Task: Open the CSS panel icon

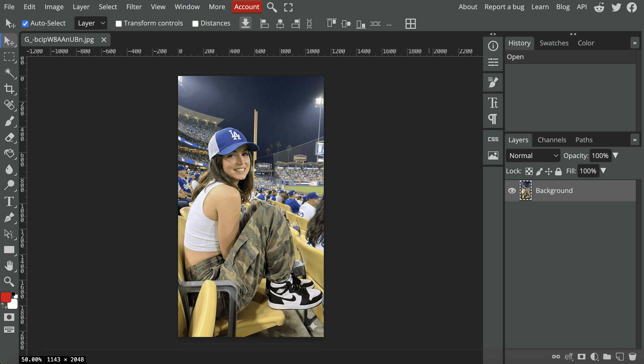Action: click(x=493, y=139)
